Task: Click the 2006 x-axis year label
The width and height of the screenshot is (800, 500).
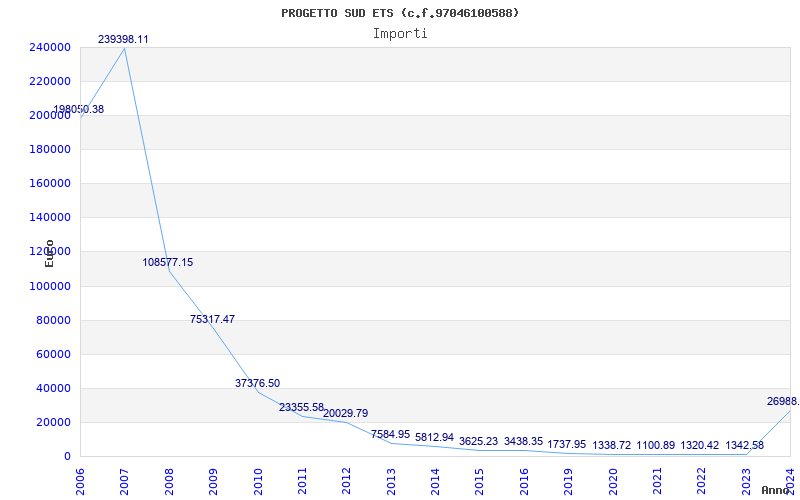Action: 80,481
